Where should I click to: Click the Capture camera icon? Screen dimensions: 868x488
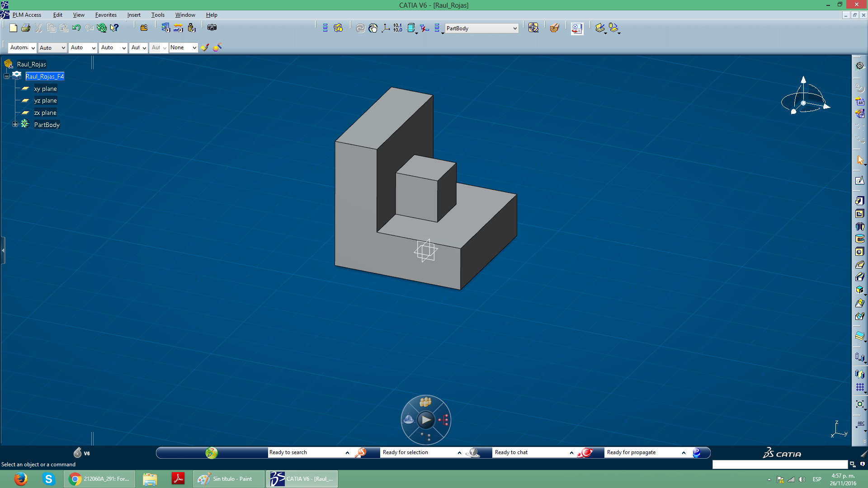click(x=212, y=28)
